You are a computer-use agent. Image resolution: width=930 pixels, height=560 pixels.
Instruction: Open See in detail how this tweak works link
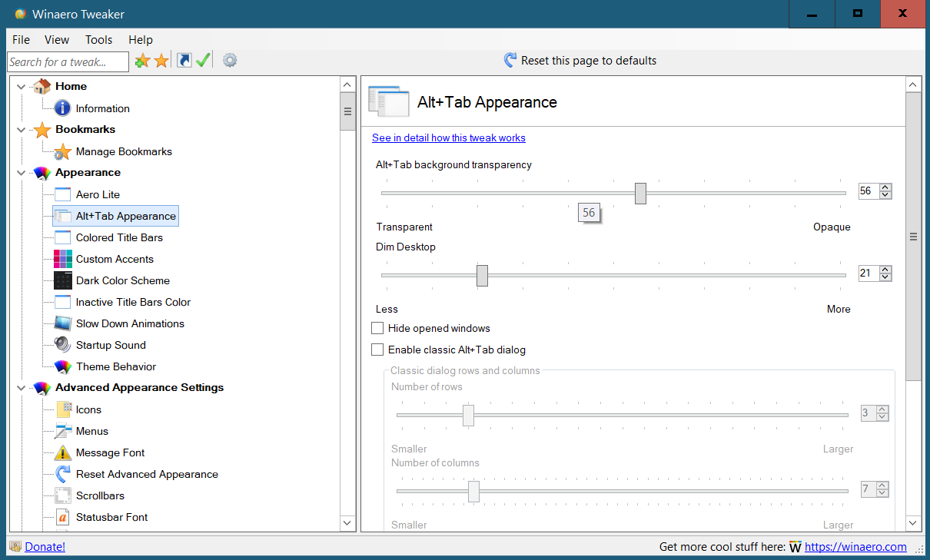tap(449, 138)
